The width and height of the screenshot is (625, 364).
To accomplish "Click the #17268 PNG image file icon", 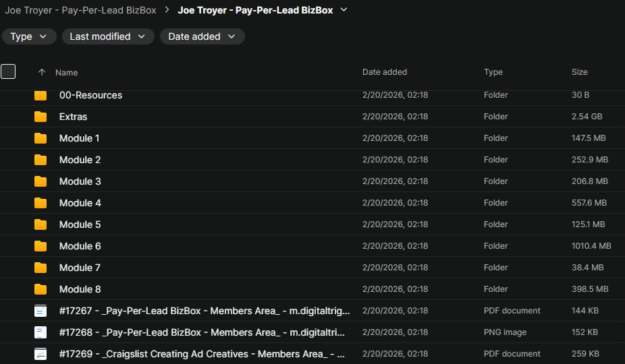I will tap(40, 332).
